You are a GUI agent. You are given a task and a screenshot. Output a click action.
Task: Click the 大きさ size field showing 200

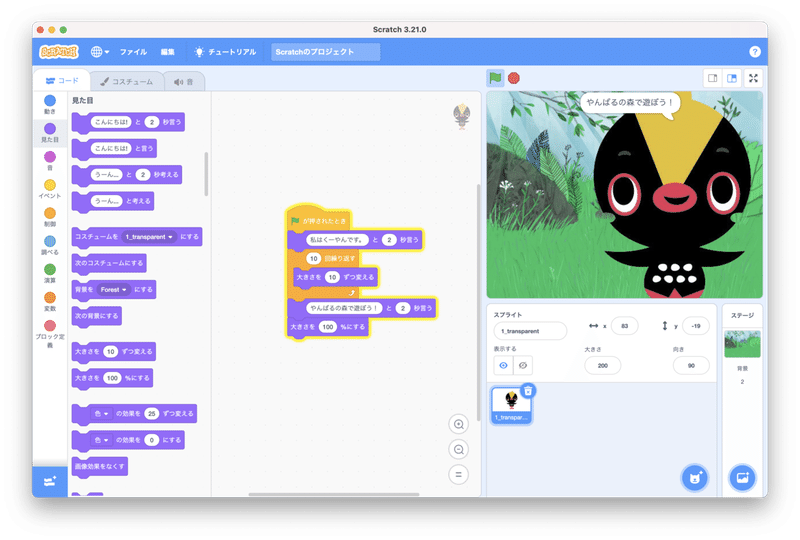(x=603, y=365)
